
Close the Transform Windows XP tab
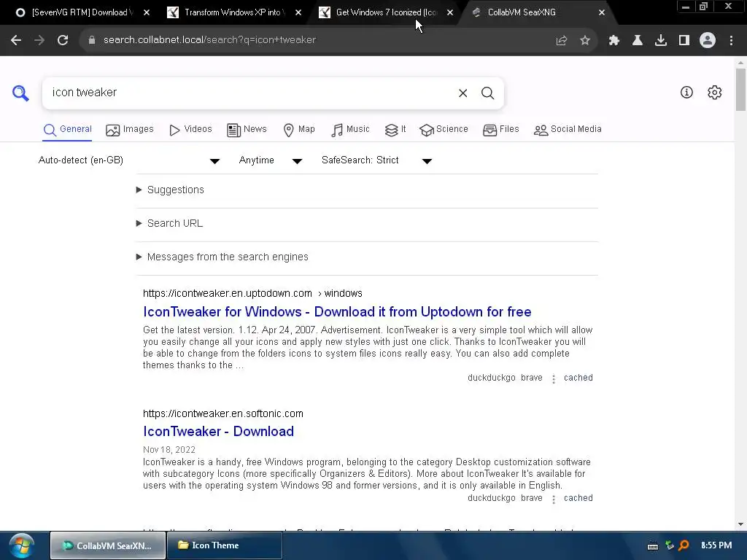tap(298, 12)
